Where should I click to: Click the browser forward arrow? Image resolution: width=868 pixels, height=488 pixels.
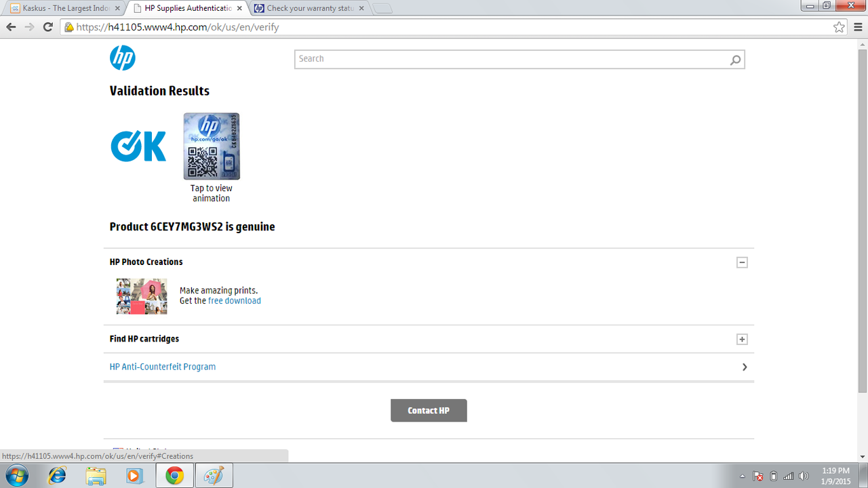pyautogui.click(x=29, y=27)
